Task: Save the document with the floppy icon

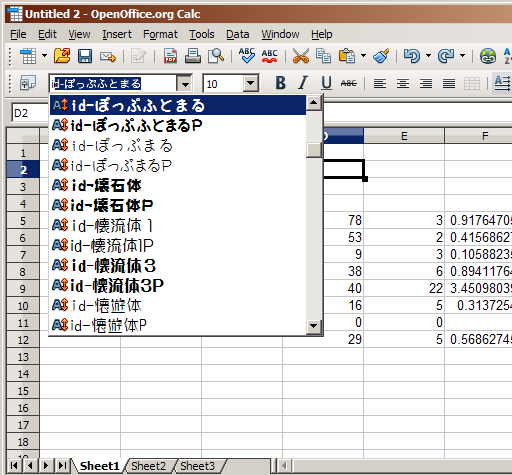Action: [85, 56]
